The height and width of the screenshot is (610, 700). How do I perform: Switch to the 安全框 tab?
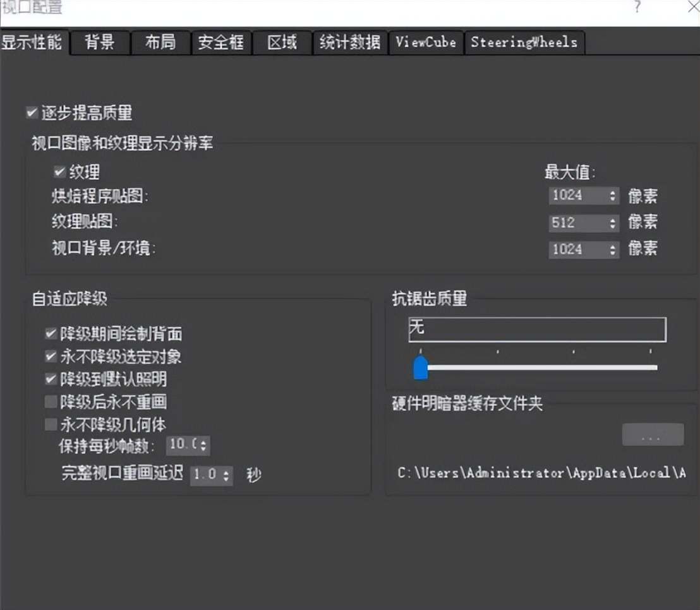pyautogui.click(x=221, y=42)
